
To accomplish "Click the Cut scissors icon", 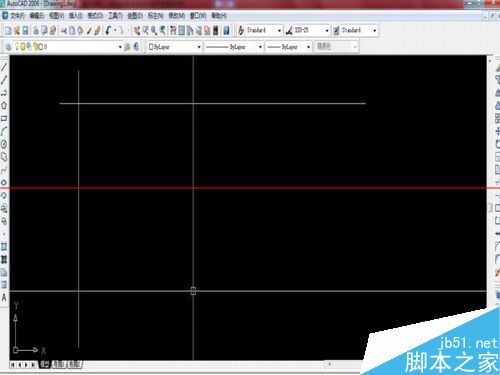I will (x=63, y=31).
